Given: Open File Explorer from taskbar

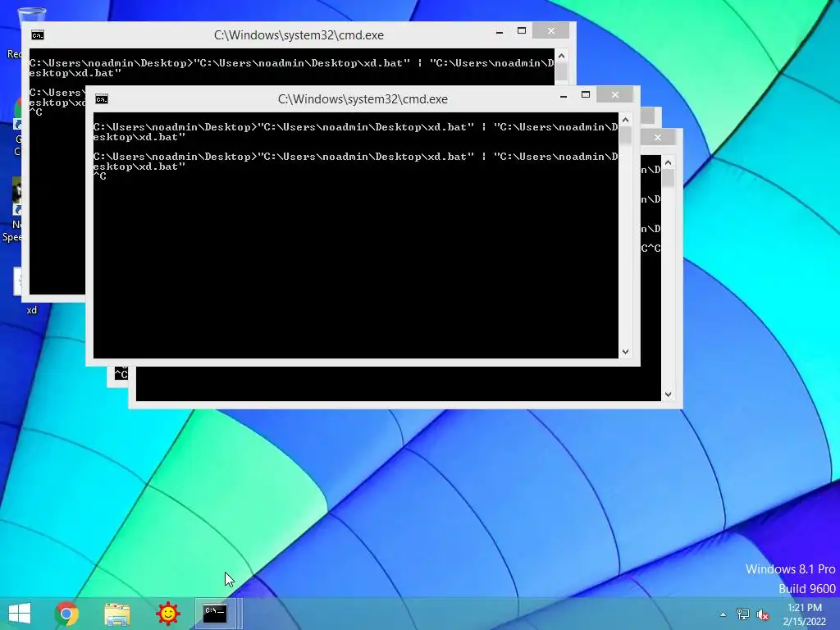Looking at the screenshot, I should [117, 614].
